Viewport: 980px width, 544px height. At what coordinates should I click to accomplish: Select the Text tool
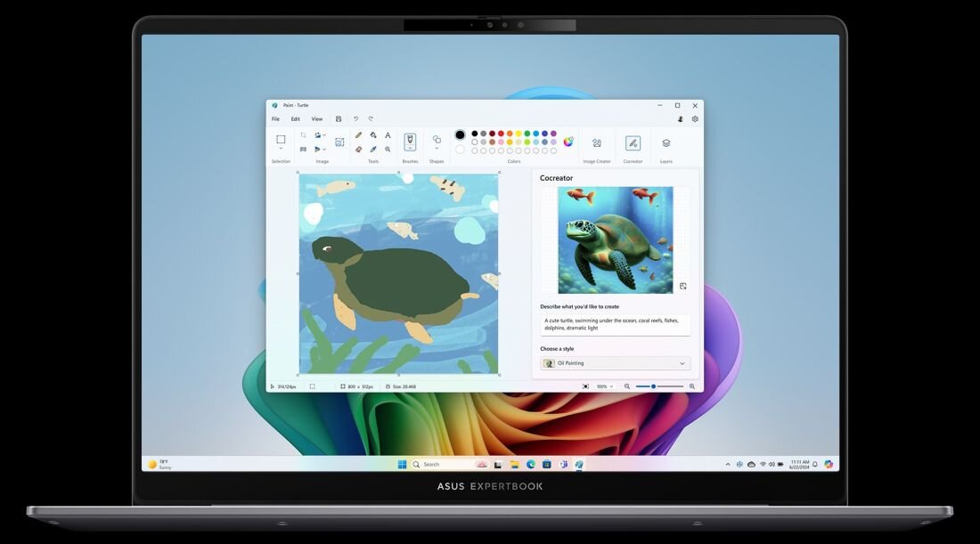[x=388, y=135]
